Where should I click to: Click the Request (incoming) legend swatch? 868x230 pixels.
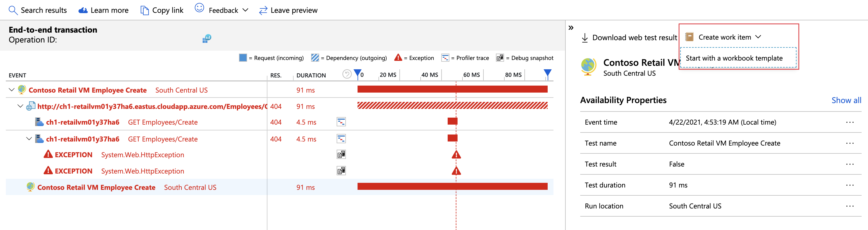pos(243,58)
